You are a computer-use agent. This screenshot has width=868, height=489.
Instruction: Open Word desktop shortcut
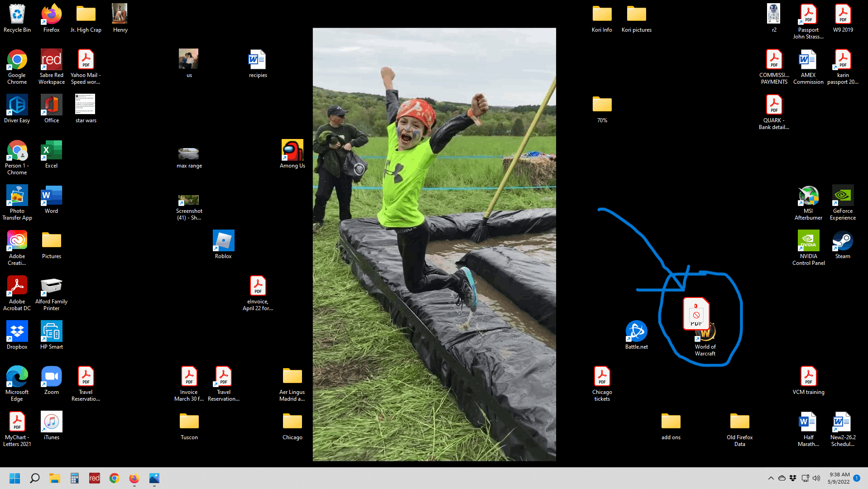[52, 199]
